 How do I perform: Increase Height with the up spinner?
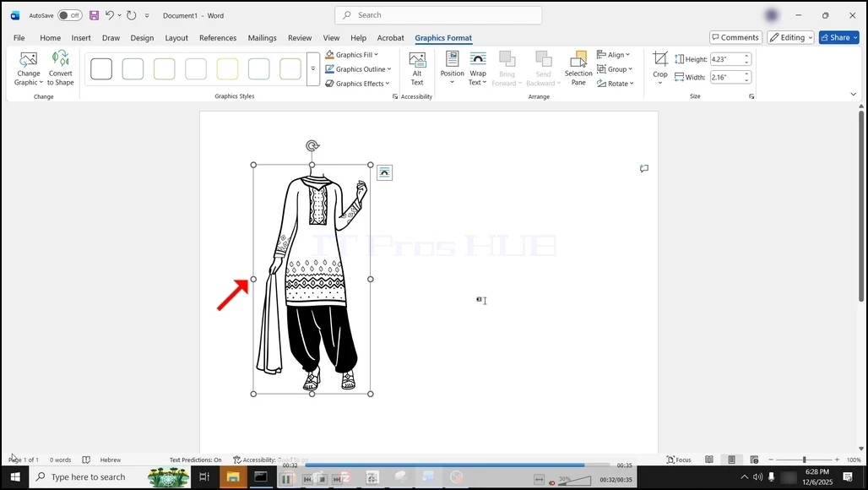(x=746, y=56)
